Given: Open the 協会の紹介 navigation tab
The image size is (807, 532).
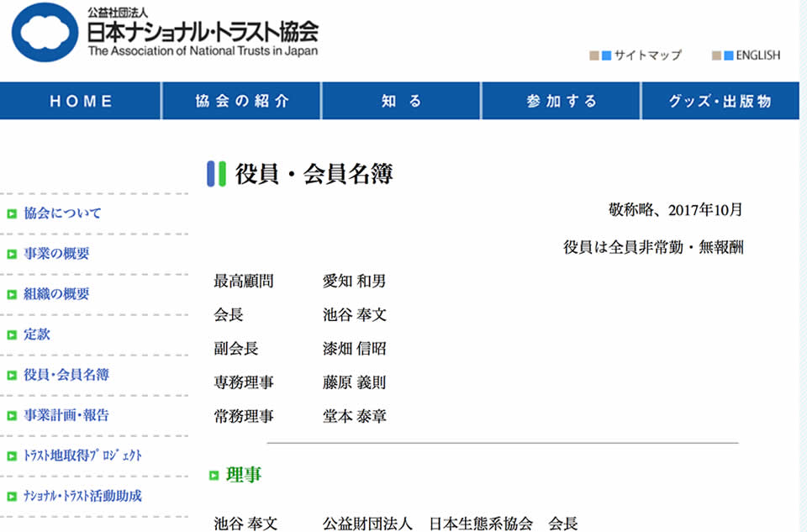Looking at the screenshot, I should tap(242, 101).
